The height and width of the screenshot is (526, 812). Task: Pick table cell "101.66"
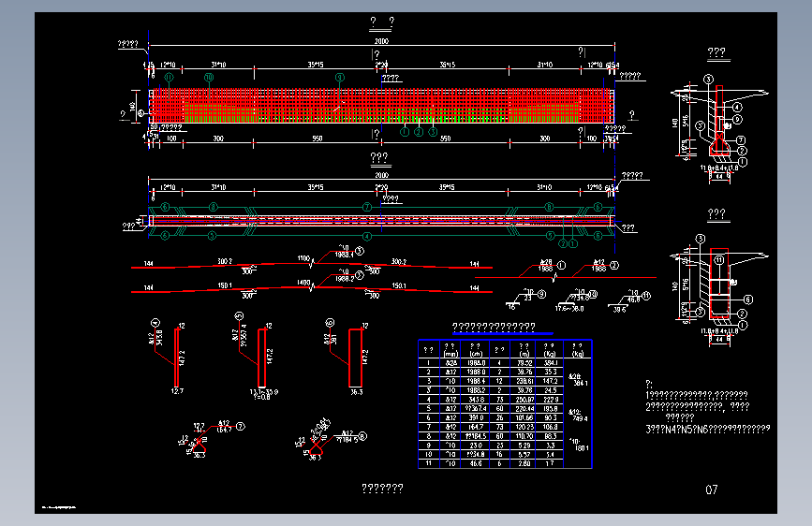pos(524,417)
